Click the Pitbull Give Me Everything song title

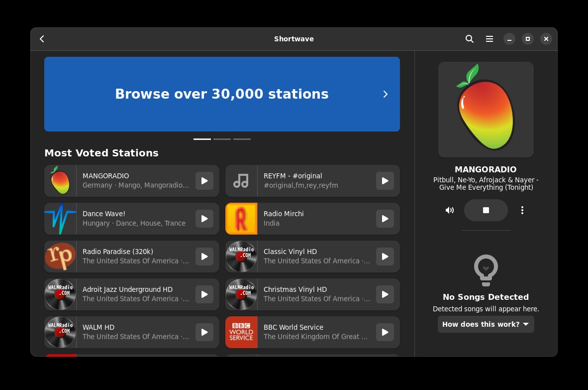pyautogui.click(x=486, y=184)
